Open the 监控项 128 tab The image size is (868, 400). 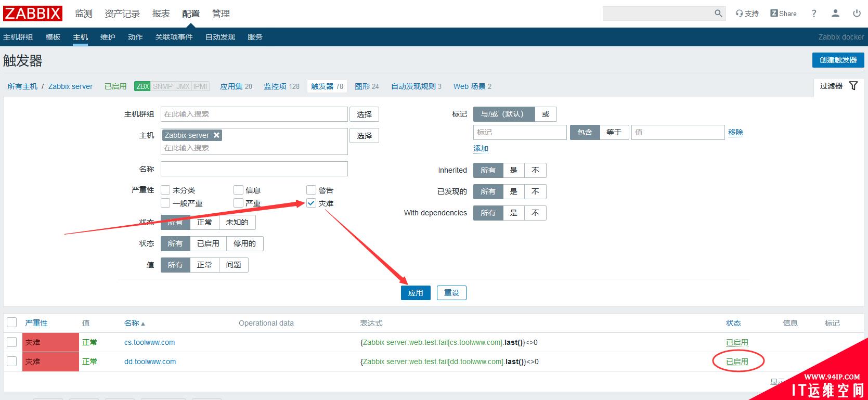(281, 86)
